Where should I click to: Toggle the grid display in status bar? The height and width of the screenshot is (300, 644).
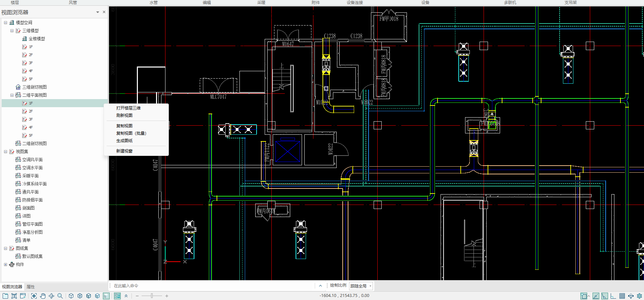click(x=622, y=296)
